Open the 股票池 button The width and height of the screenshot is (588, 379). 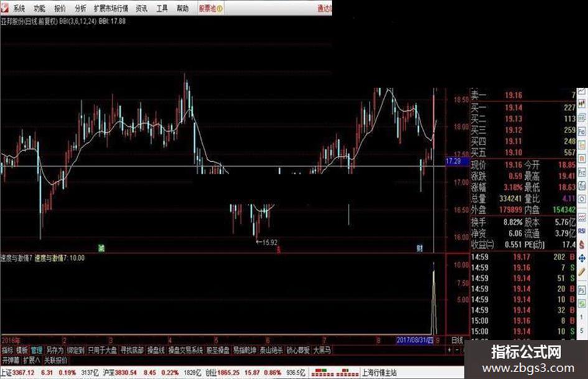click(x=210, y=8)
